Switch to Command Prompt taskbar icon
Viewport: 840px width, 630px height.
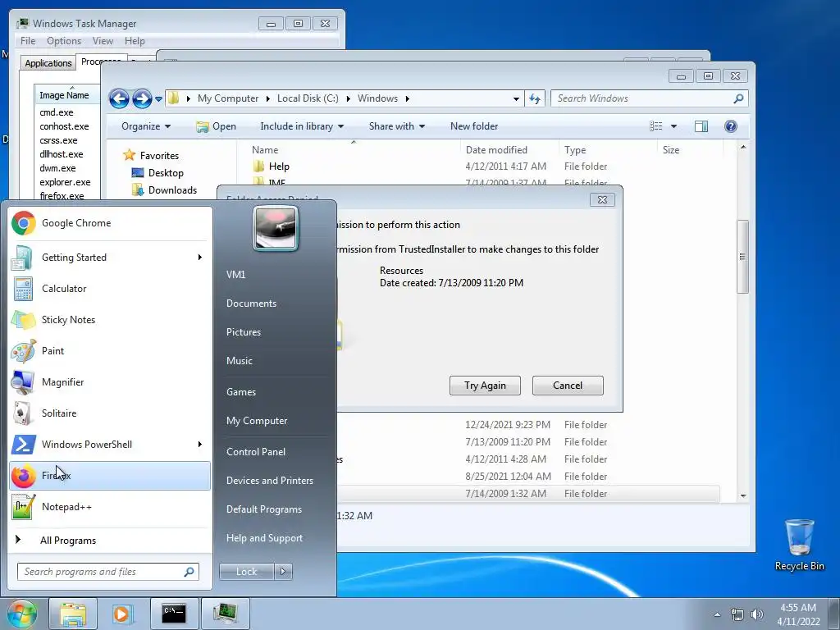pos(174,614)
